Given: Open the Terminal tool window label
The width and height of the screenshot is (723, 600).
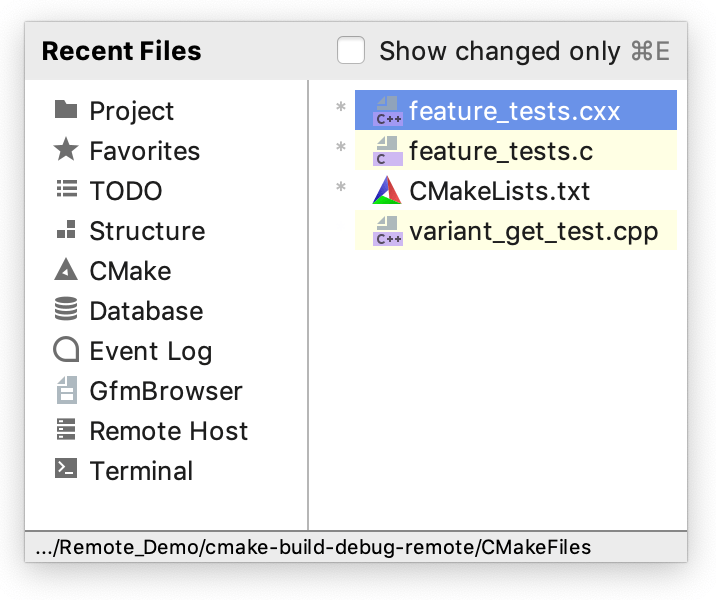Looking at the screenshot, I should pyautogui.click(x=141, y=471).
